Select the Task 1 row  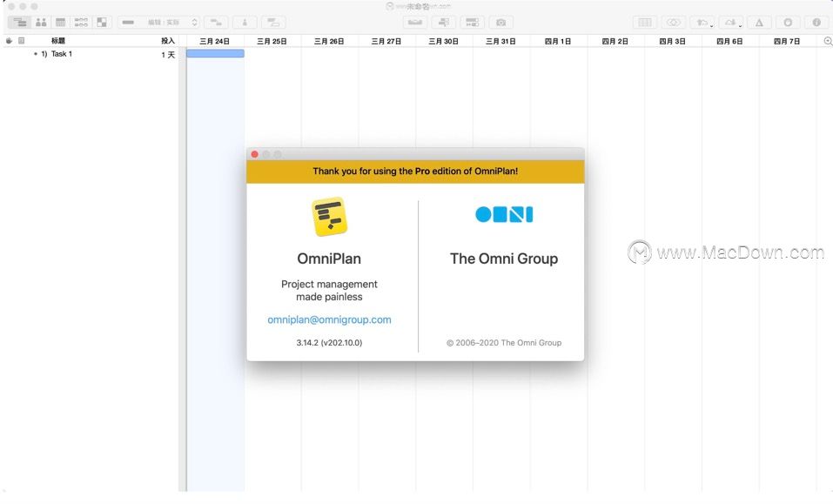[91, 54]
